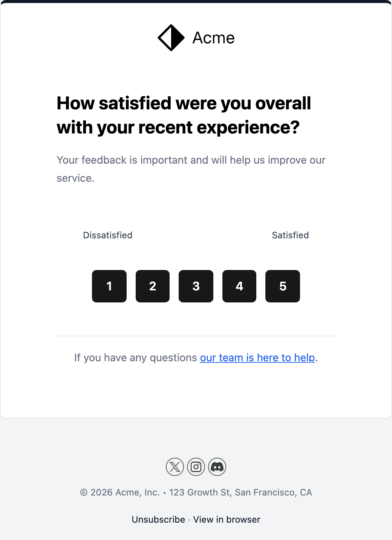
Task: Select rating 4 on the satisfaction scale
Action: pos(239,286)
